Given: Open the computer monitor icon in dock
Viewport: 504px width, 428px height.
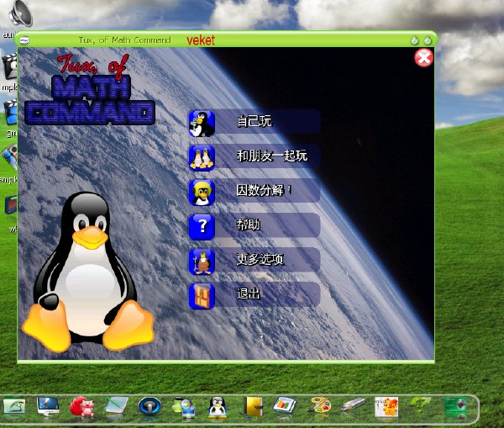Looking at the screenshot, I should (x=48, y=406).
